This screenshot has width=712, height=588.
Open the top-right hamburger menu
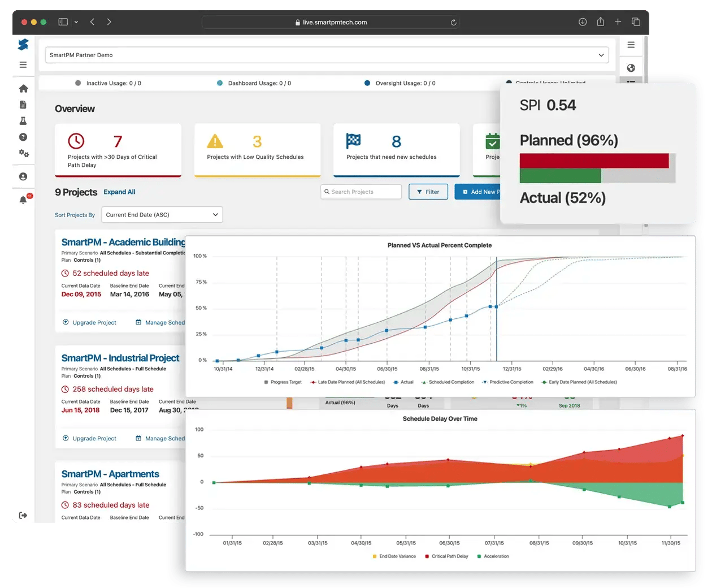[631, 45]
